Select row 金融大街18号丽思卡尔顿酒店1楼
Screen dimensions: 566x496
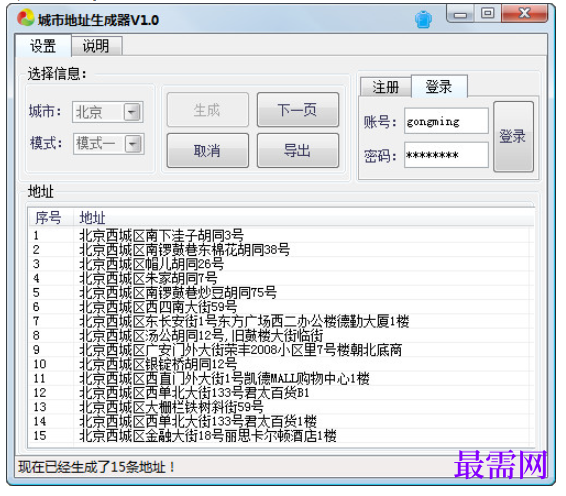(x=281, y=436)
